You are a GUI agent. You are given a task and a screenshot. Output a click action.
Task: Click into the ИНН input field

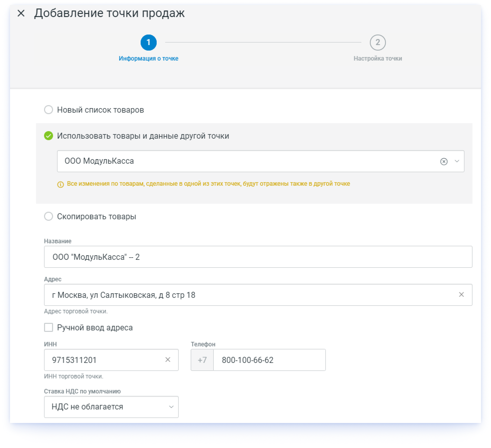111,360
